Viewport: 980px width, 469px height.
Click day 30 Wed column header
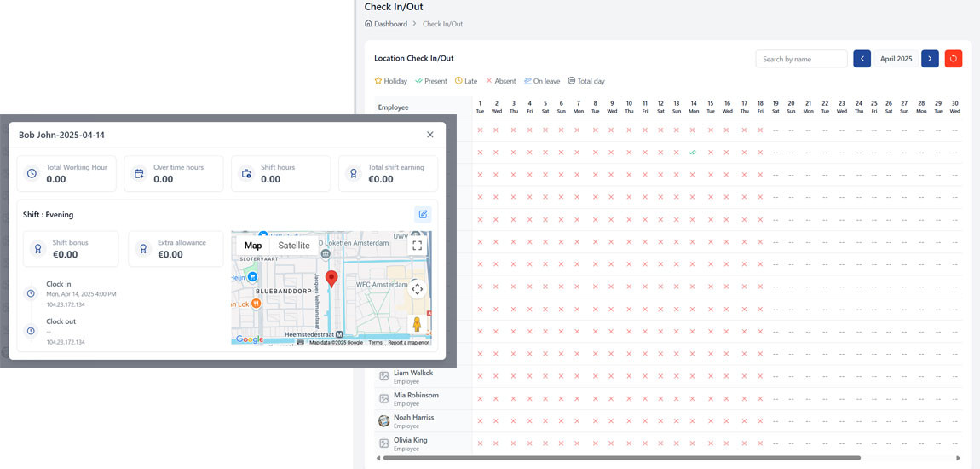click(x=955, y=107)
